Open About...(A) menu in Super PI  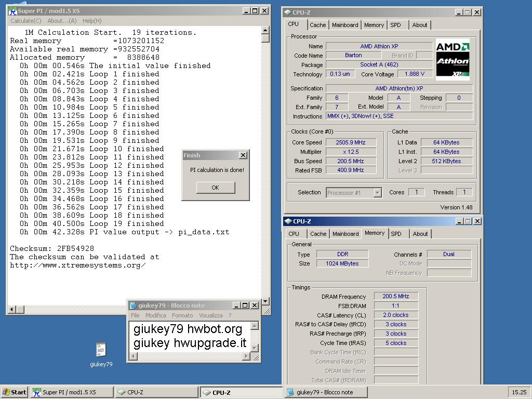(x=62, y=21)
